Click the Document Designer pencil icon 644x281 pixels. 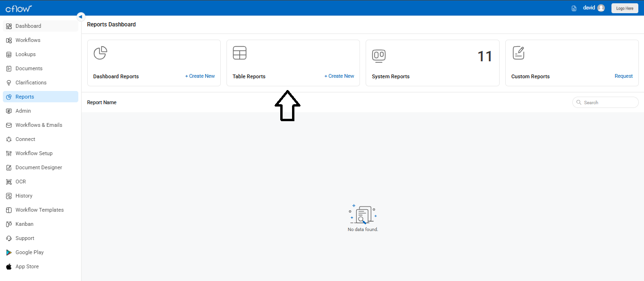coord(9,167)
